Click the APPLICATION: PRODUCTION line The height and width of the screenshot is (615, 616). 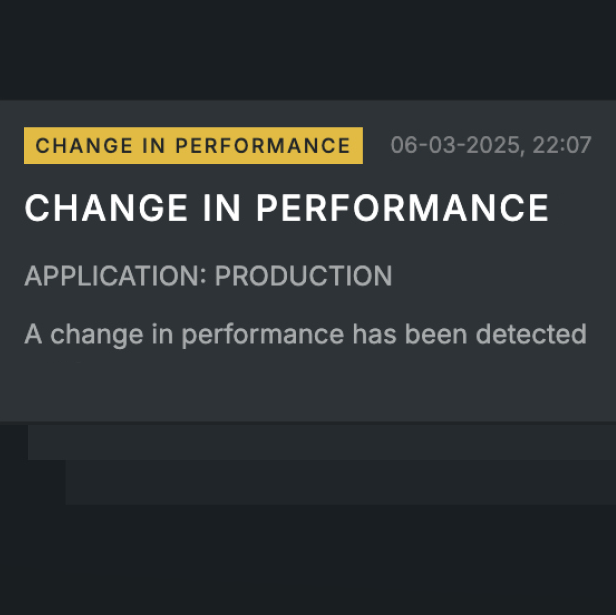click(x=208, y=276)
